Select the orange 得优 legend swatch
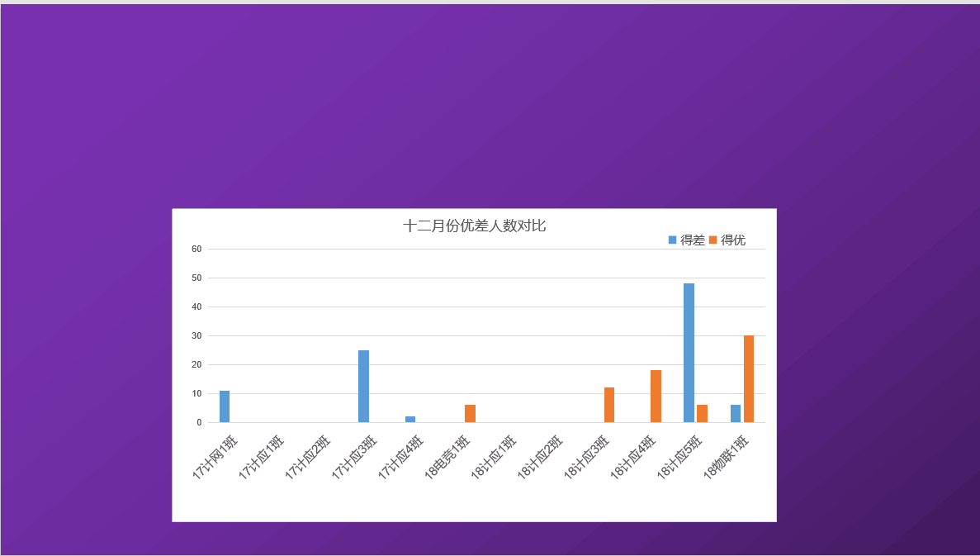 (x=713, y=240)
